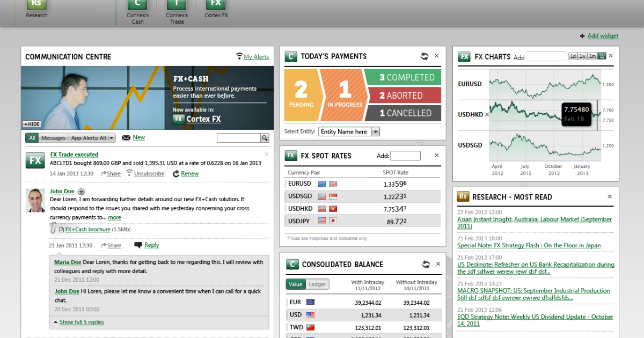Click the FX Charts panel icon

(464, 56)
